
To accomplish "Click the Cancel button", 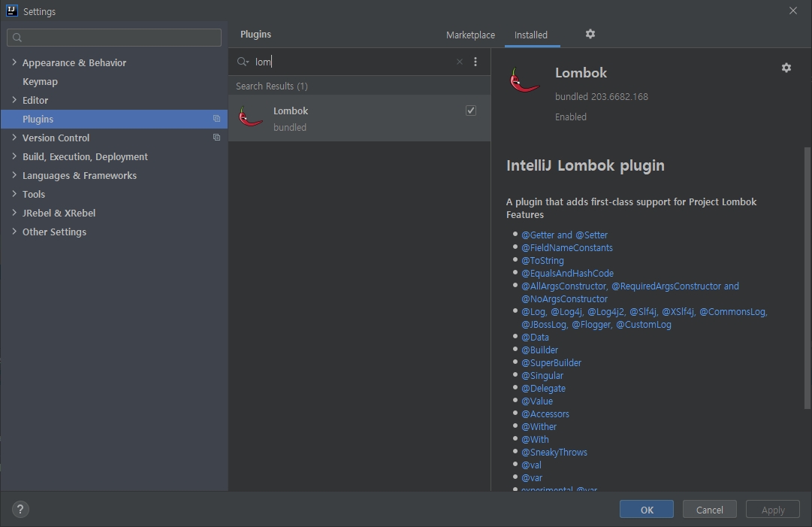I will pyautogui.click(x=709, y=510).
